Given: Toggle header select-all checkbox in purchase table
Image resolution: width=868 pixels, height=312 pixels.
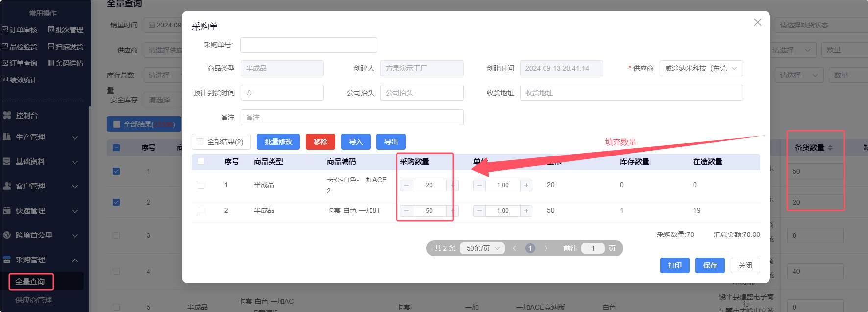Looking at the screenshot, I should pyautogui.click(x=201, y=161).
